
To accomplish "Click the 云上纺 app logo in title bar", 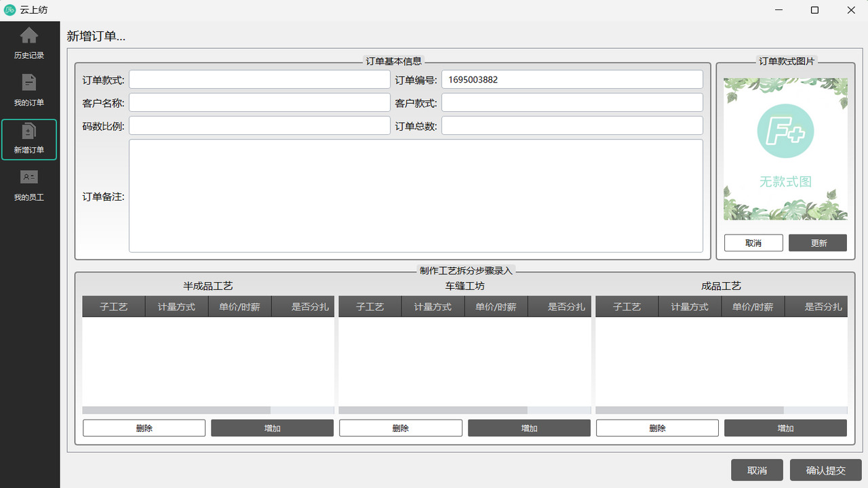I will tap(9, 10).
